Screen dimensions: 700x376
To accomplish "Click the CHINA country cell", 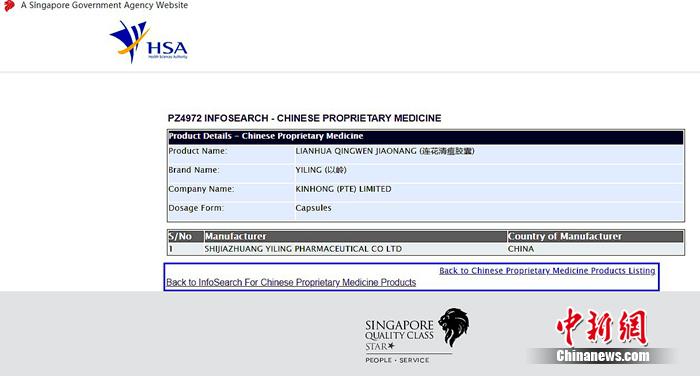I will coord(521,249).
